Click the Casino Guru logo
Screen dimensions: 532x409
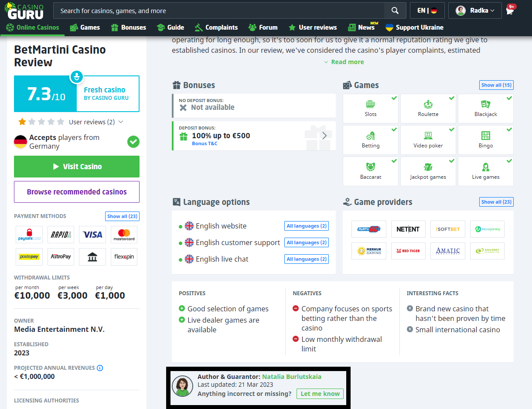[25, 10]
